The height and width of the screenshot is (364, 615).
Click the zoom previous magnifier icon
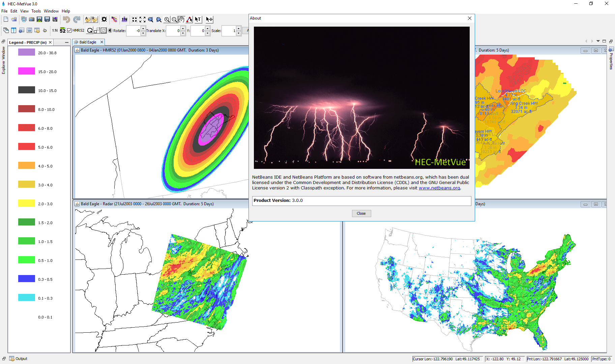point(151,20)
